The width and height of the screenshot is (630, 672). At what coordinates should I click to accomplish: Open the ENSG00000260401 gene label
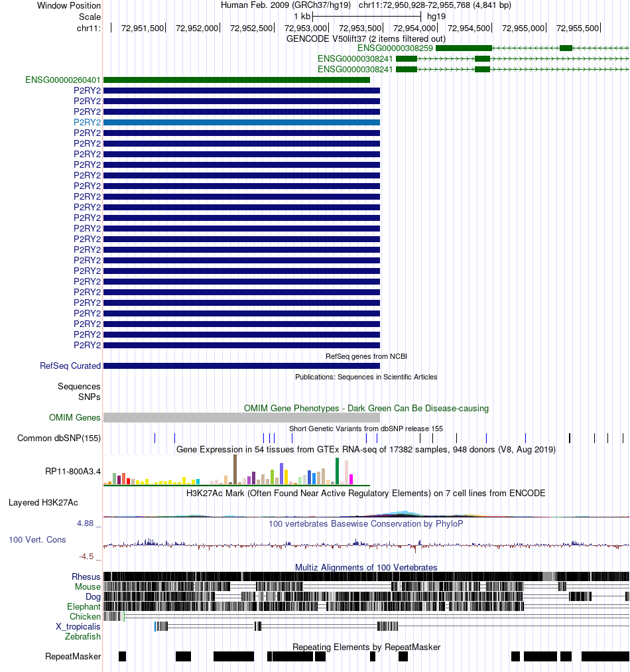coord(62,80)
